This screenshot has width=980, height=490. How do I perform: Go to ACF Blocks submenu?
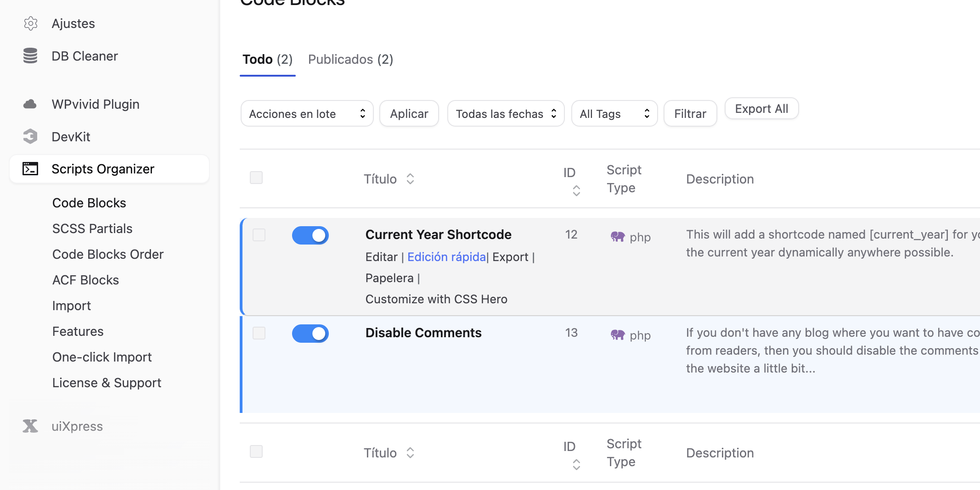point(86,280)
